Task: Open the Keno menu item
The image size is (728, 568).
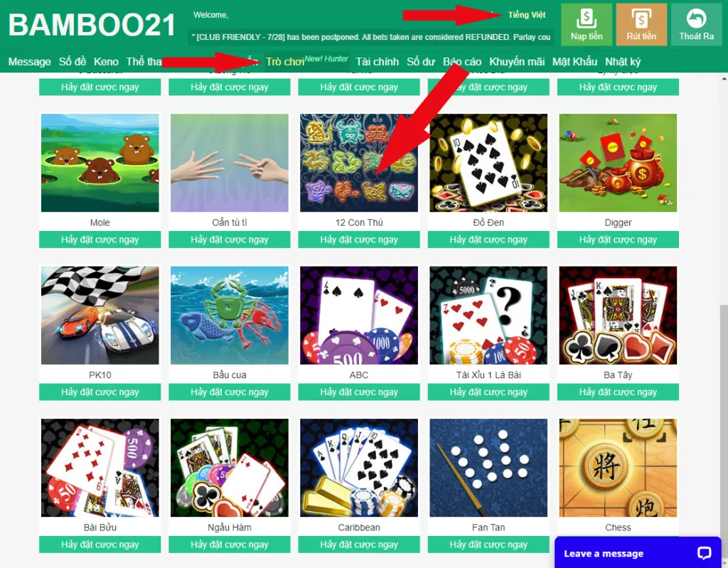Action: pyautogui.click(x=106, y=62)
